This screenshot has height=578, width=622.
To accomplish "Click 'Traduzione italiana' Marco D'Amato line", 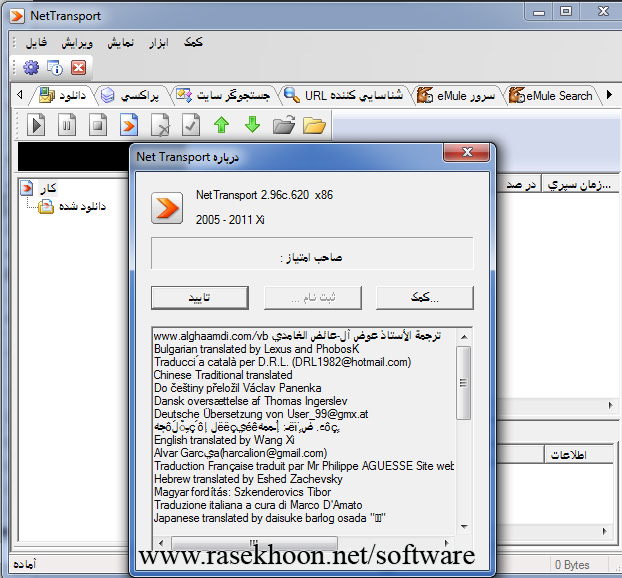I will (258, 505).
